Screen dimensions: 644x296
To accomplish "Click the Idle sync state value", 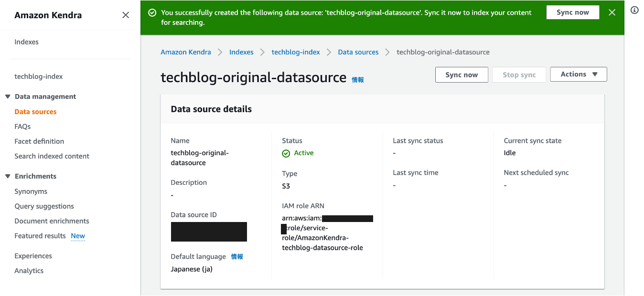I will 510,153.
